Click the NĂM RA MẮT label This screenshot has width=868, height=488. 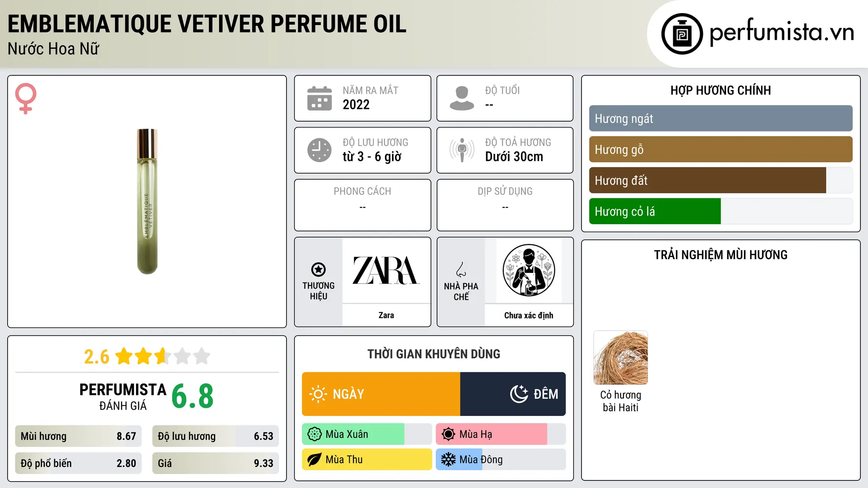[370, 90]
